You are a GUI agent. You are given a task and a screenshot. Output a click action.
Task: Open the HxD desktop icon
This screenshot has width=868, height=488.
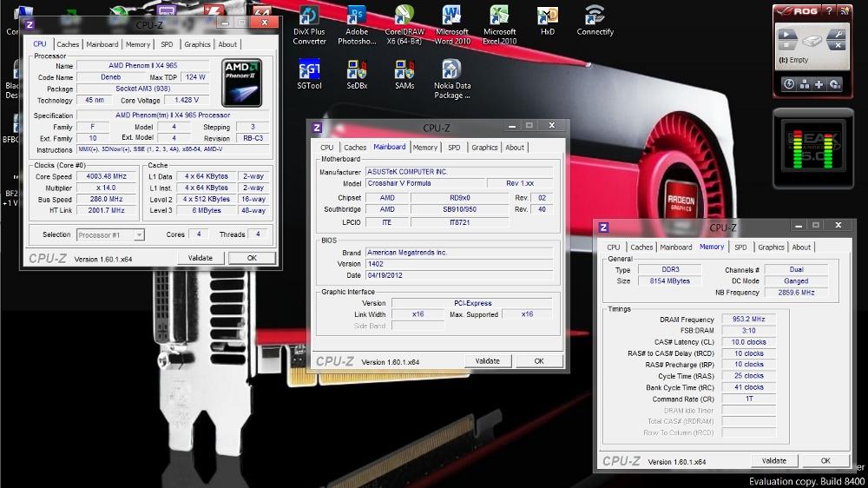click(x=548, y=21)
